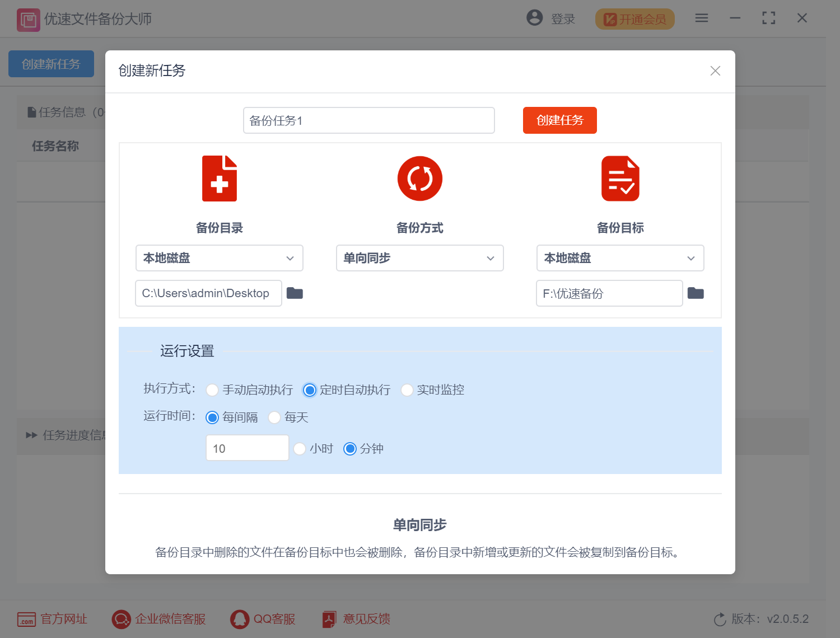
Task: Select manual start (手动启动执行) radio option
Action: coord(212,390)
